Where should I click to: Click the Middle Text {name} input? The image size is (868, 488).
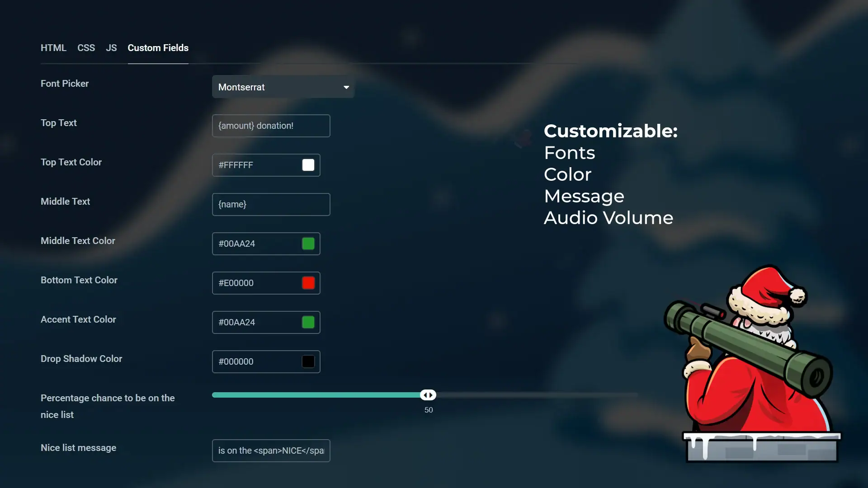click(x=271, y=204)
